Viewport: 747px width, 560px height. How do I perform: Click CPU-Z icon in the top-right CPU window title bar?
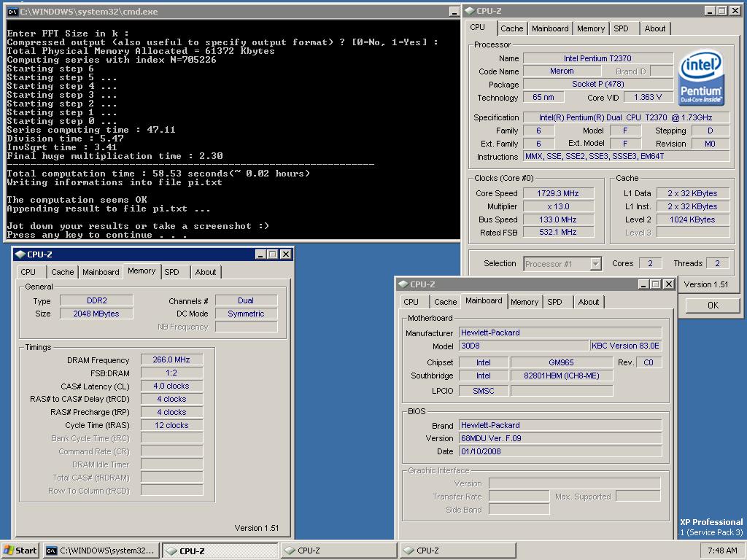coord(470,10)
